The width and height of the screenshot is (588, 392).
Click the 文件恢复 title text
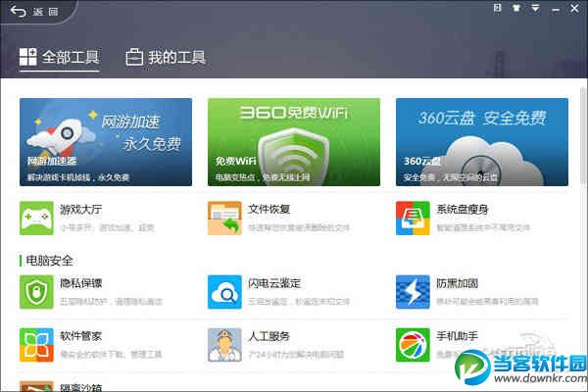click(x=269, y=209)
